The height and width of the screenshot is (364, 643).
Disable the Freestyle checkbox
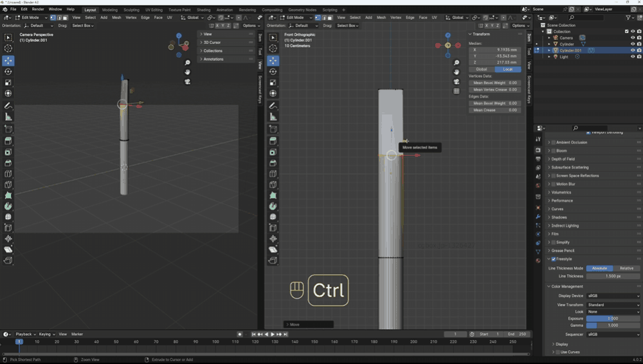554,259
